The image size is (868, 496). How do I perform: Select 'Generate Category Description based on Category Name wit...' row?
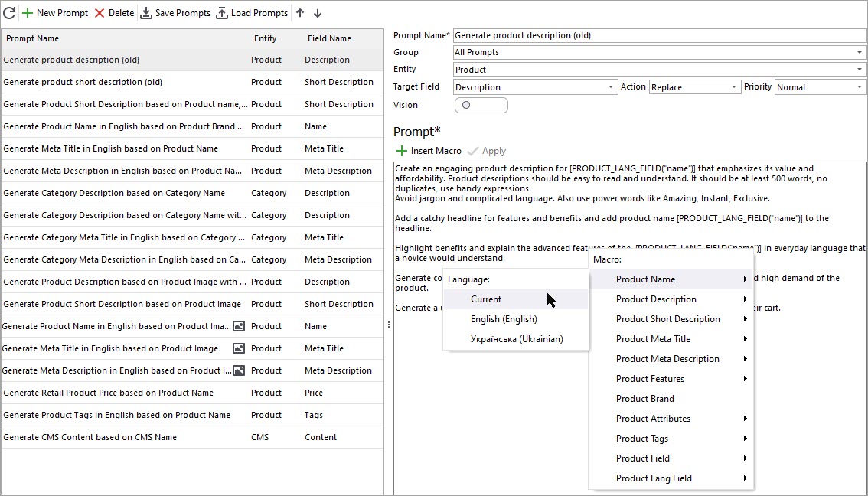click(192, 215)
